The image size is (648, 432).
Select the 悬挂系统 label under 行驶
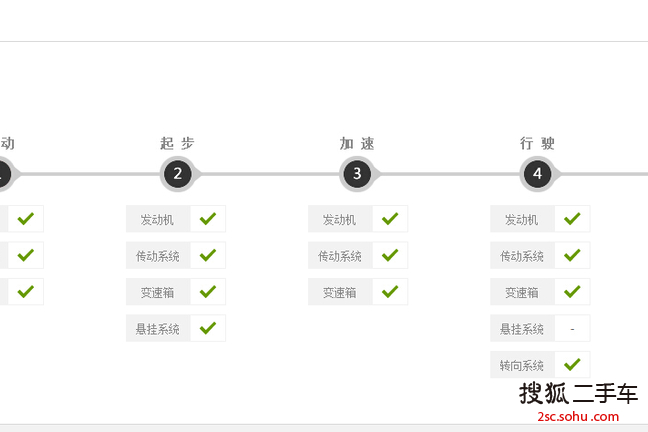(x=522, y=329)
